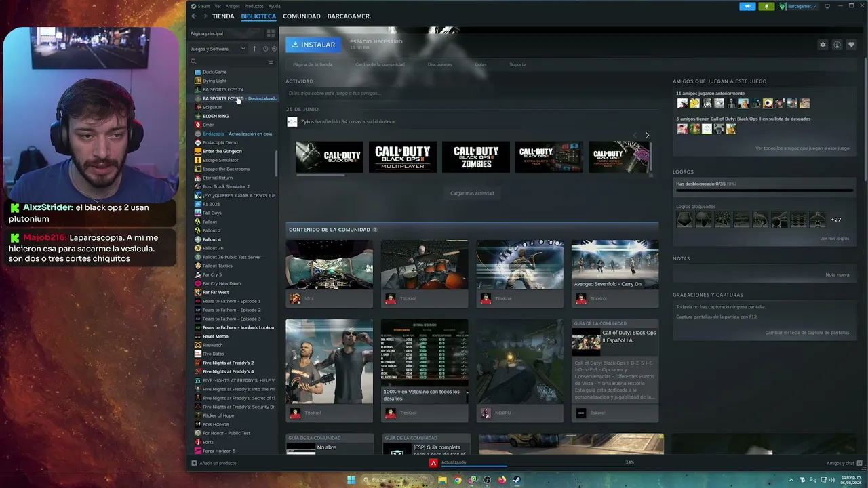The width and height of the screenshot is (868, 488).
Task: Show recent games with the clock icon
Action: (264, 49)
